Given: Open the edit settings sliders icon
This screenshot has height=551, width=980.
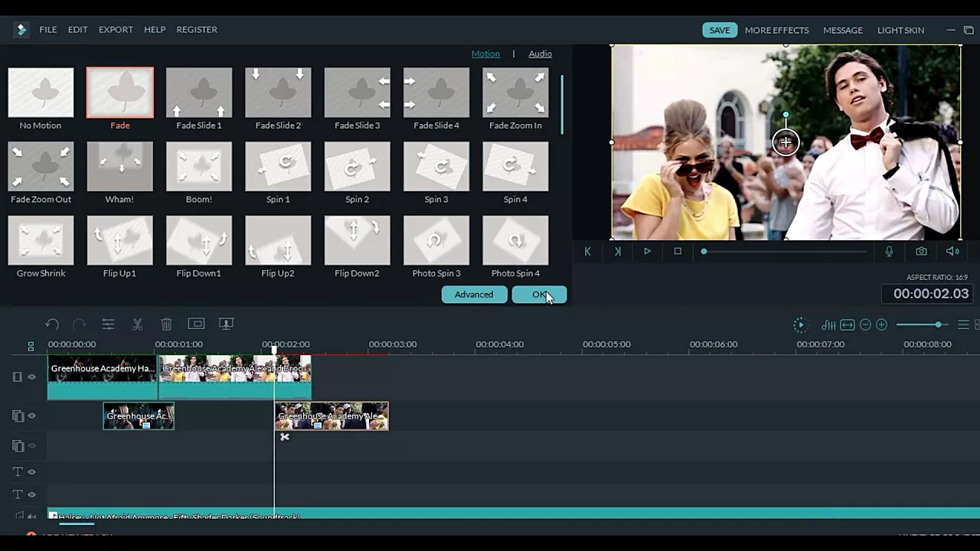Looking at the screenshot, I should 108,324.
